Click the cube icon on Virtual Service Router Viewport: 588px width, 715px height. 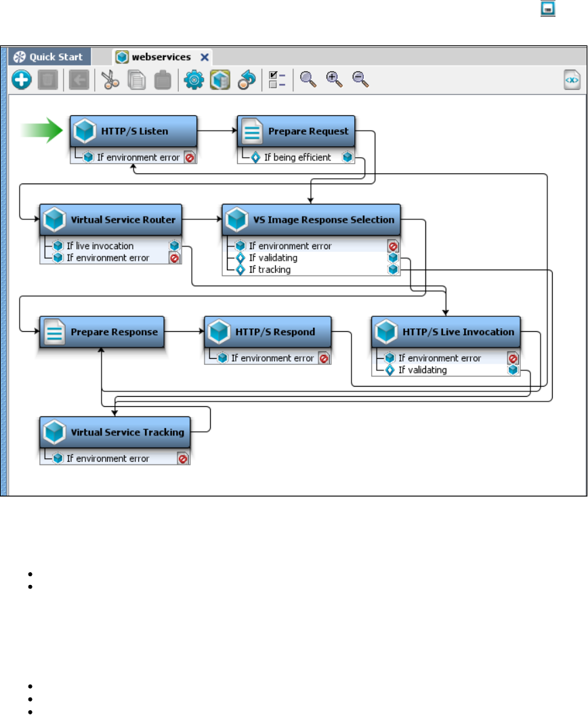[x=55, y=220]
